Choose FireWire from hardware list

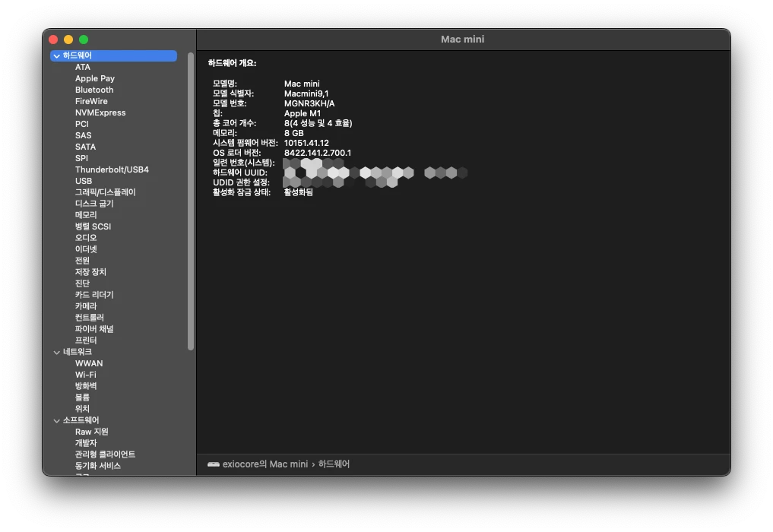91,101
